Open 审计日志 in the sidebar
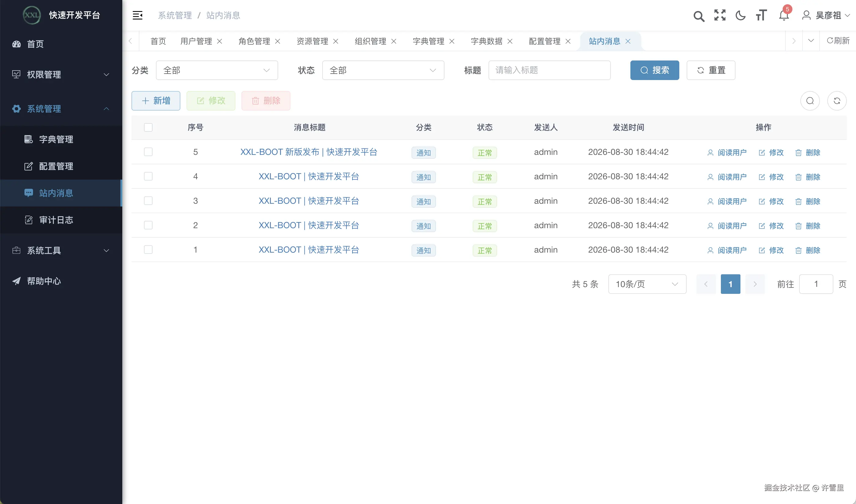The image size is (856, 504). (61, 220)
